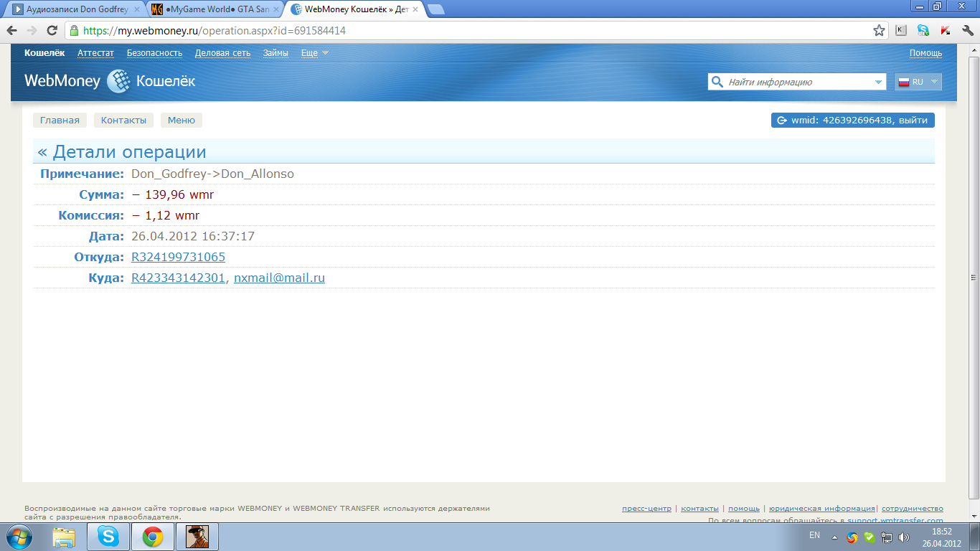Expand the Еще dropdown menu
This screenshot has height=551, width=980.
tap(315, 53)
